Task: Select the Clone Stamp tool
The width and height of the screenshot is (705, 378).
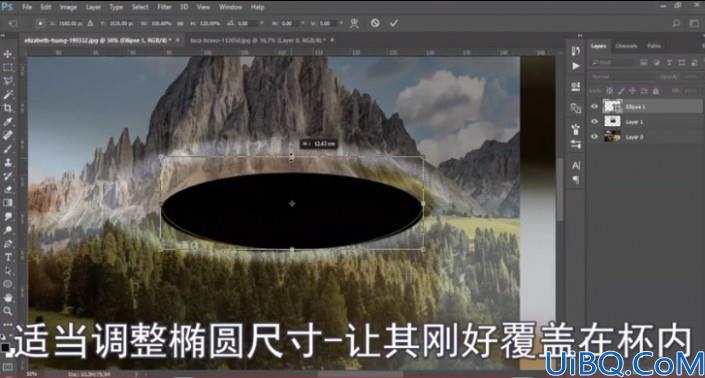Action: tap(8, 162)
